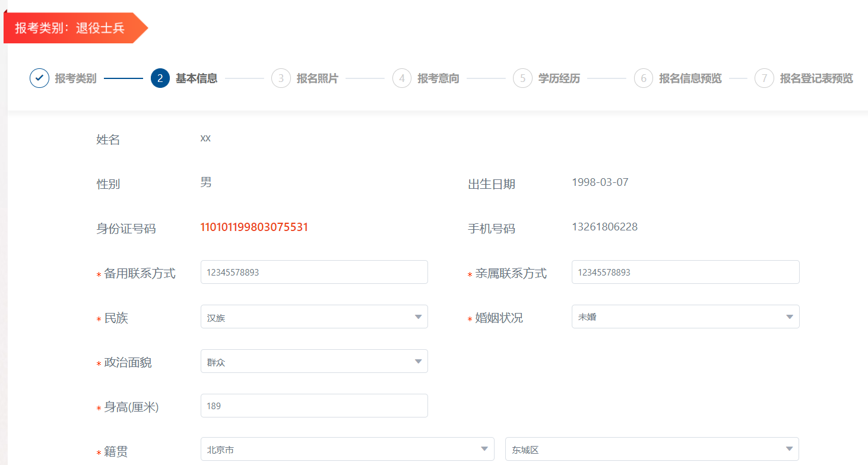The width and height of the screenshot is (868, 465).
Task: Click the step 2 circle icon
Action: point(160,78)
